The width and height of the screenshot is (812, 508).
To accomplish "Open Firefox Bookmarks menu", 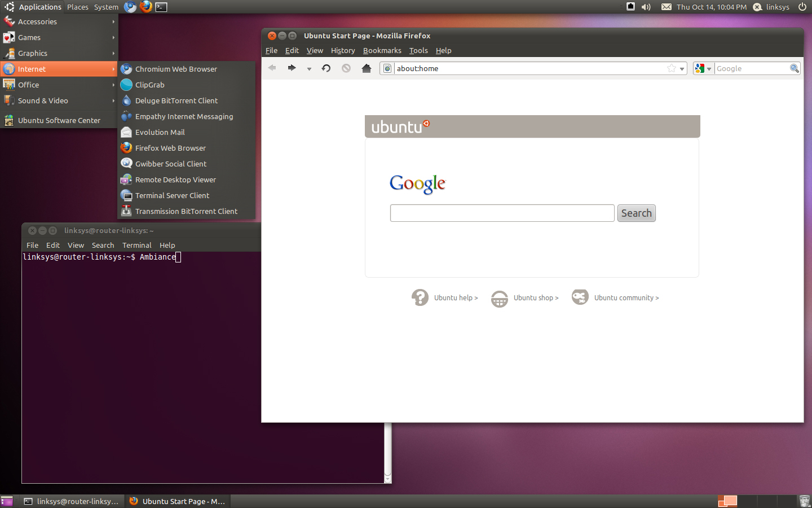I will (382, 50).
